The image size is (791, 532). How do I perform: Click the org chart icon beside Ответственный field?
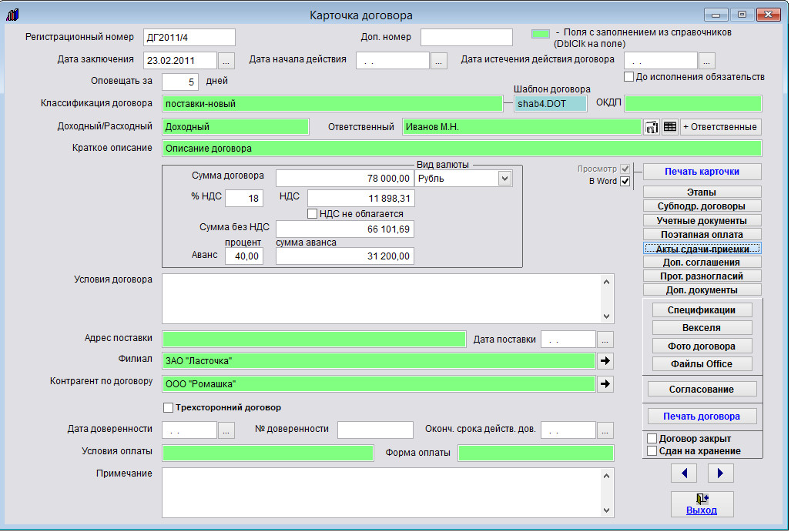(x=652, y=127)
